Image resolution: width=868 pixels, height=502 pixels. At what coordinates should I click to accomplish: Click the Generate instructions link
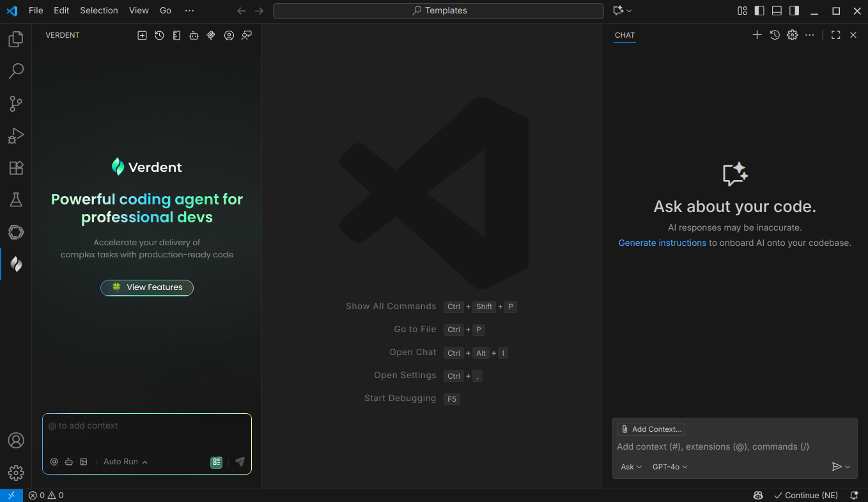click(662, 243)
